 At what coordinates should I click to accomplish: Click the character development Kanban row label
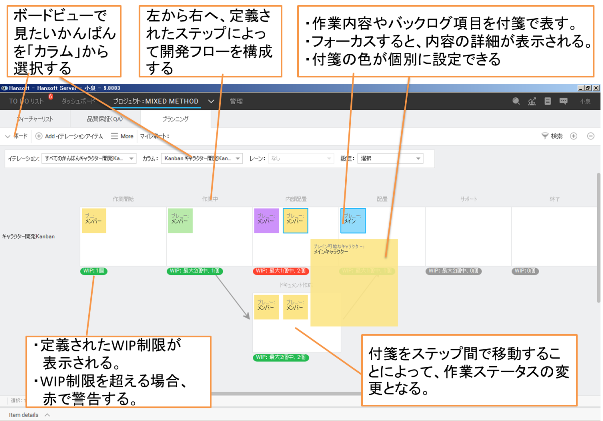[x=28, y=236]
